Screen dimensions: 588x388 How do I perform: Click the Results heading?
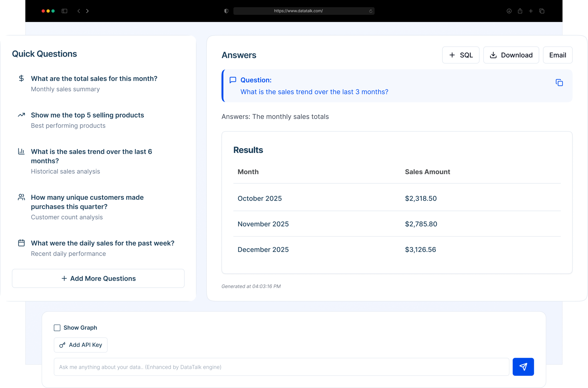[x=248, y=150]
